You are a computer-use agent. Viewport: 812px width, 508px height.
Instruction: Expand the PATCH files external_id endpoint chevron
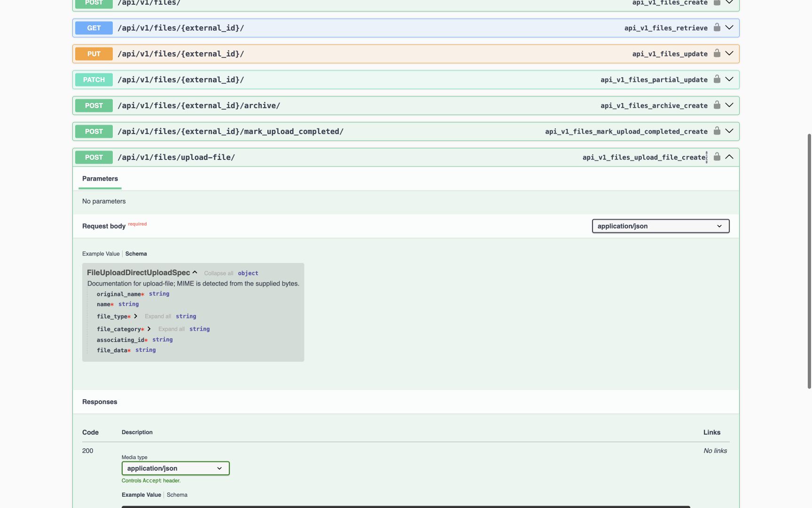click(729, 79)
